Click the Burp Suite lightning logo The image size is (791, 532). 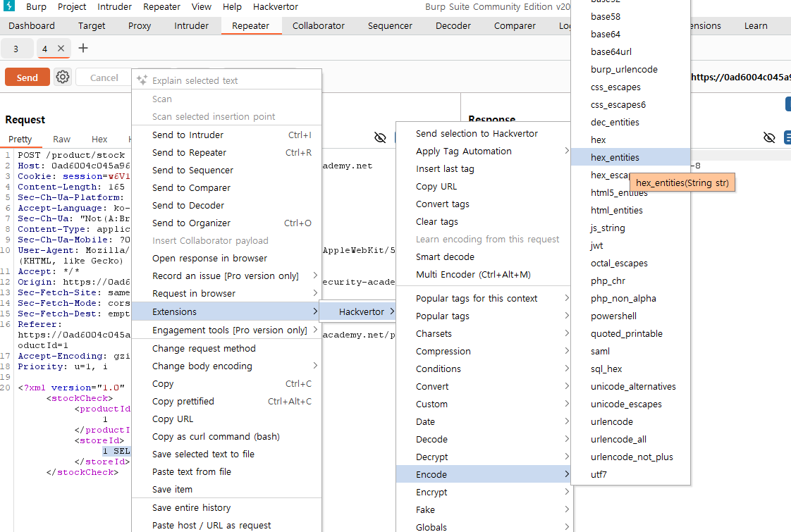pyautogui.click(x=8, y=6)
